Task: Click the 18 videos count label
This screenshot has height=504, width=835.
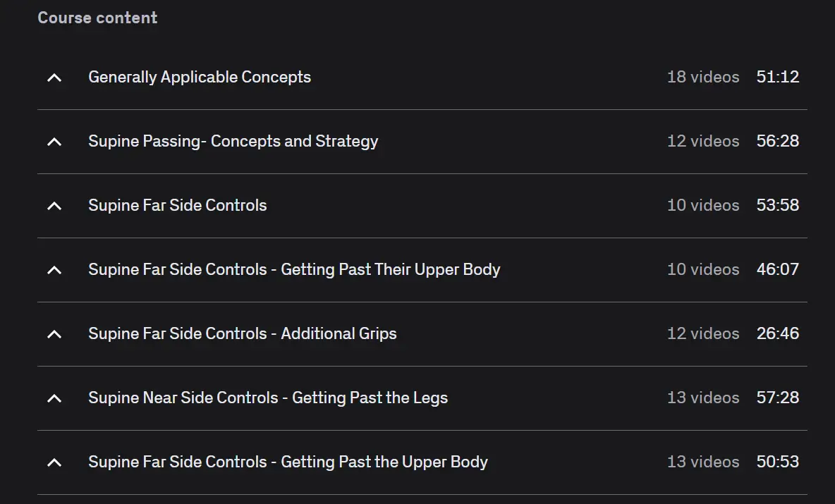Action: pos(702,77)
